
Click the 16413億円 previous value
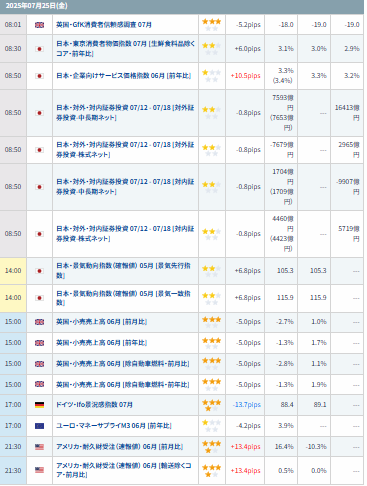(x=347, y=113)
